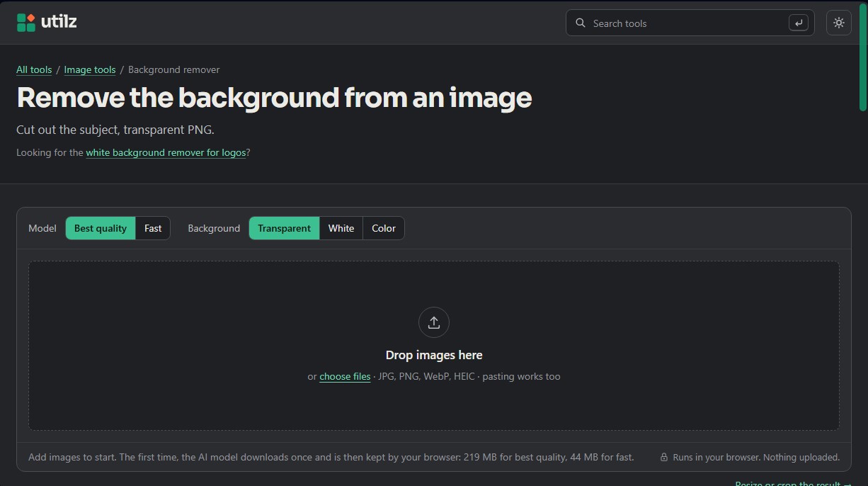The image size is (868, 486).
Task: Click the Search tools input field
Action: pos(690,23)
